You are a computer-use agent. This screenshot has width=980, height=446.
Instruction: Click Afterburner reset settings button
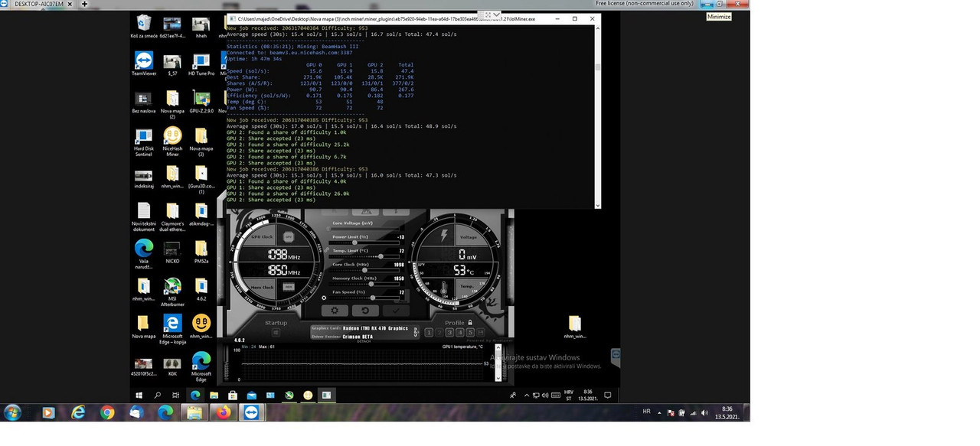pos(365,311)
